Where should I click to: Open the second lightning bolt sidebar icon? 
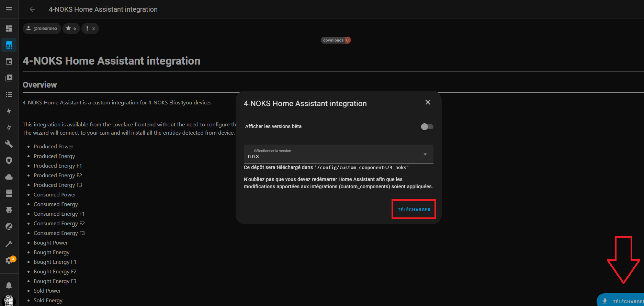click(x=9, y=127)
